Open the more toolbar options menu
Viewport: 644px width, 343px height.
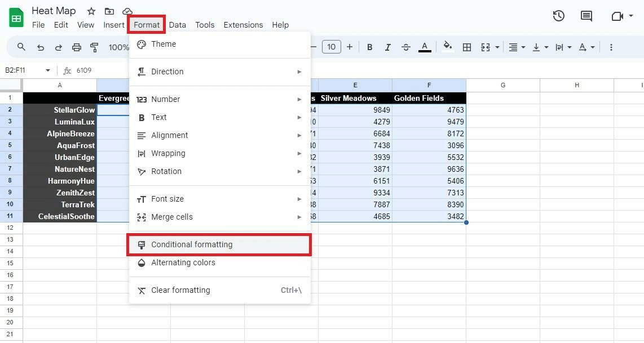click(x=611, y=47)
